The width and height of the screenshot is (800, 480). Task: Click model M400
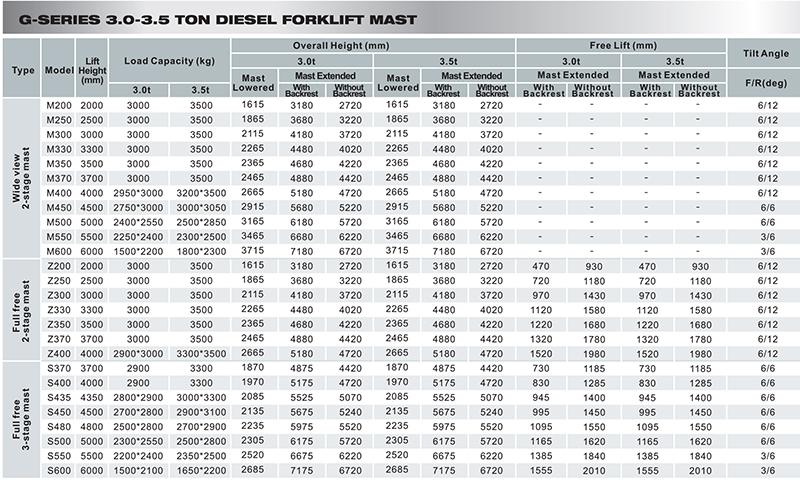coord(59,193)
